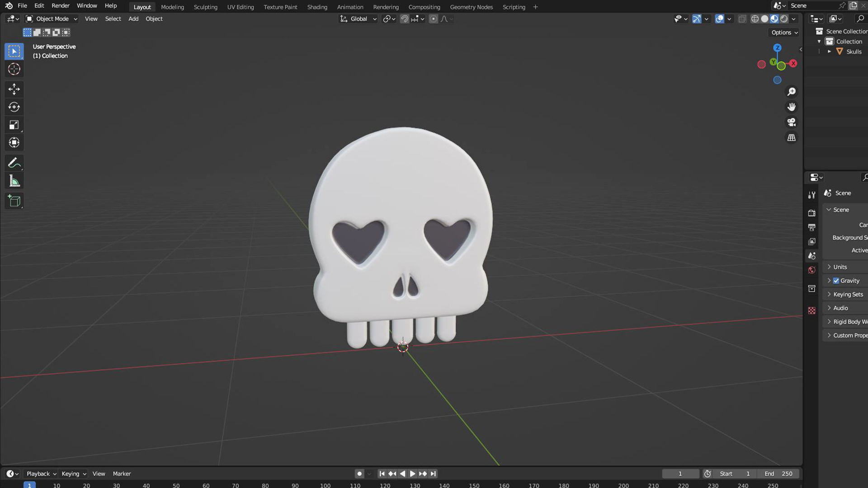Viewport: 868px width, 488px height.
Task: Open the Texture properties tab
Action: (812, 311)
